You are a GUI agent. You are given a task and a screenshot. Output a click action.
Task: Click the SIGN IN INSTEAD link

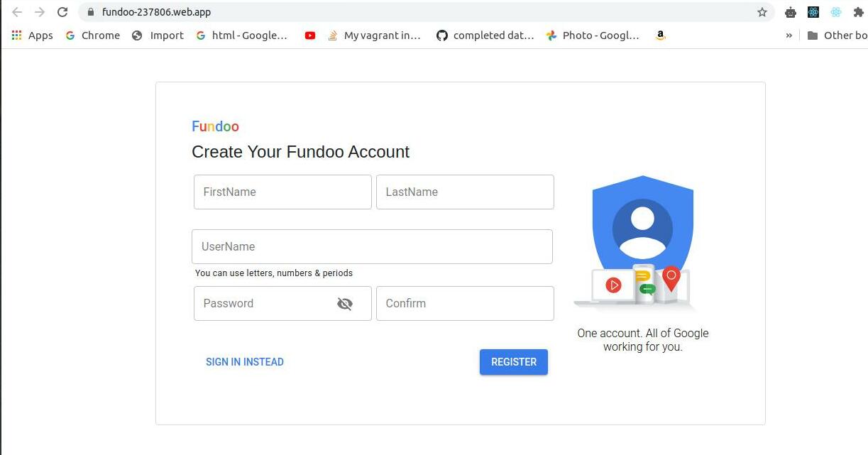[245, 362]
